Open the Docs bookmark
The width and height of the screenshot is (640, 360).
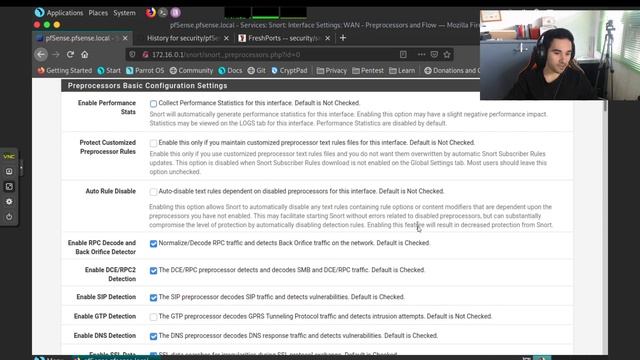pos(230,71)
